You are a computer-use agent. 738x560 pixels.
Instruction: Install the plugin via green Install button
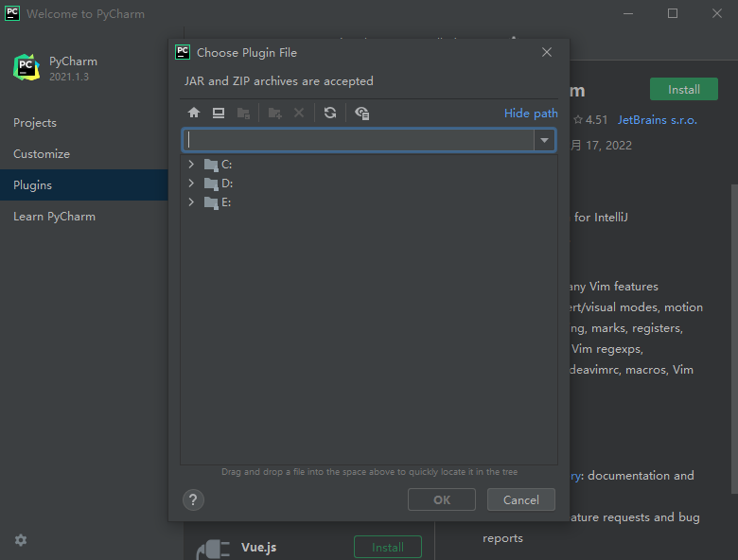coord(684,89)
